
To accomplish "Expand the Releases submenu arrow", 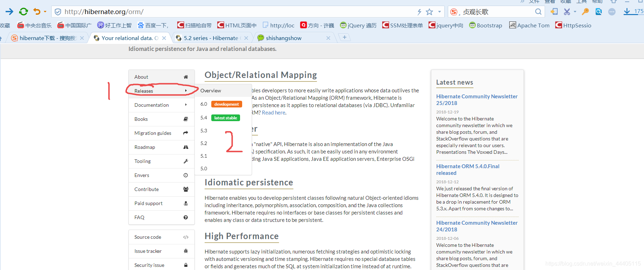I will pos(186,91).
